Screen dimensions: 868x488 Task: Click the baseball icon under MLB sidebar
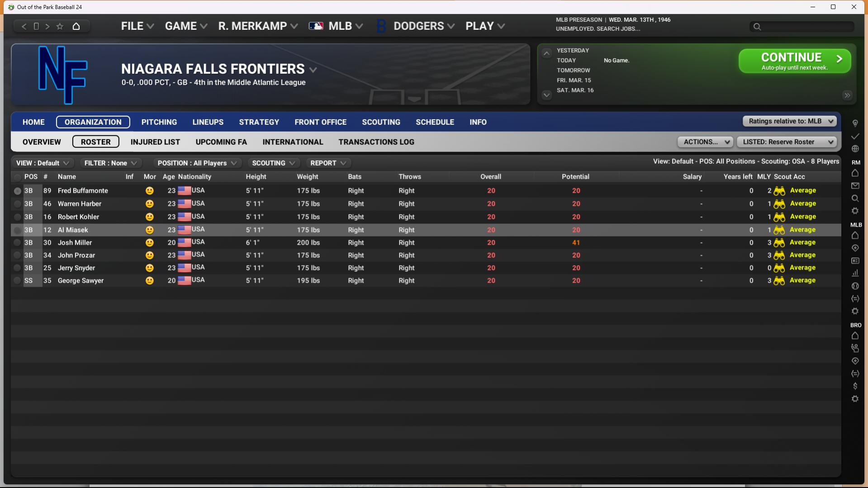click(855, 286)
